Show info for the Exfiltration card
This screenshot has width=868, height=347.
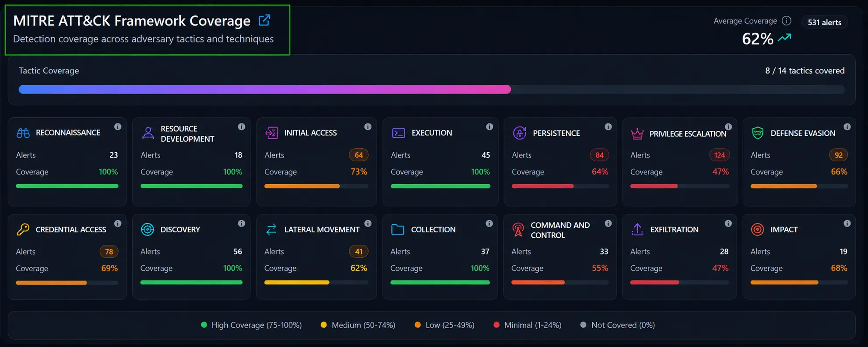coord(728,223)
